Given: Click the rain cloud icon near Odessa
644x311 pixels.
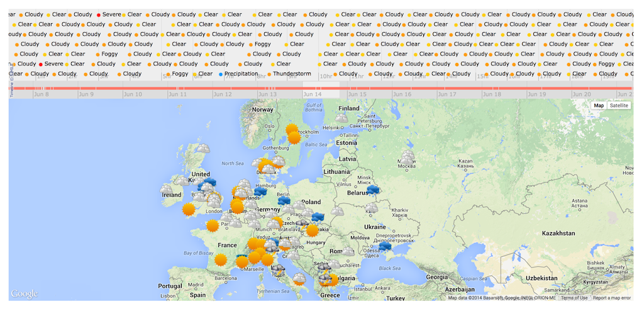Looking at the screenshot, I should tap(385, 246).
